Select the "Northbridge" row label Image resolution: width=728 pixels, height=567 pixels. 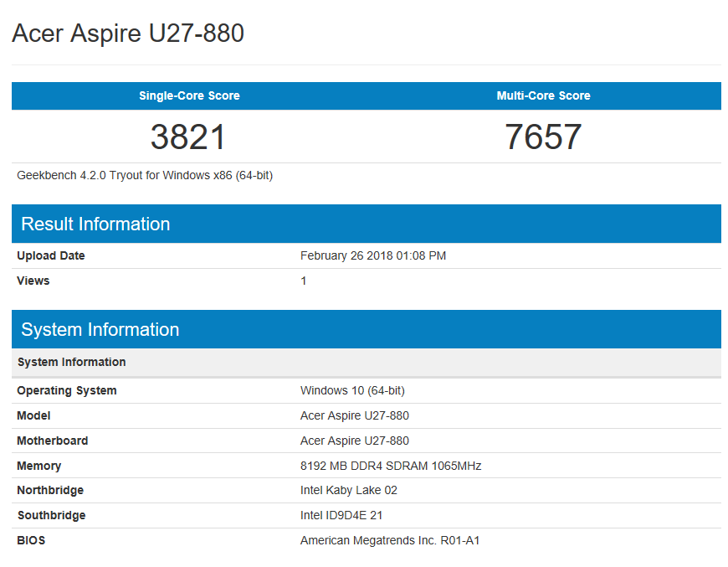click(50, 490)
